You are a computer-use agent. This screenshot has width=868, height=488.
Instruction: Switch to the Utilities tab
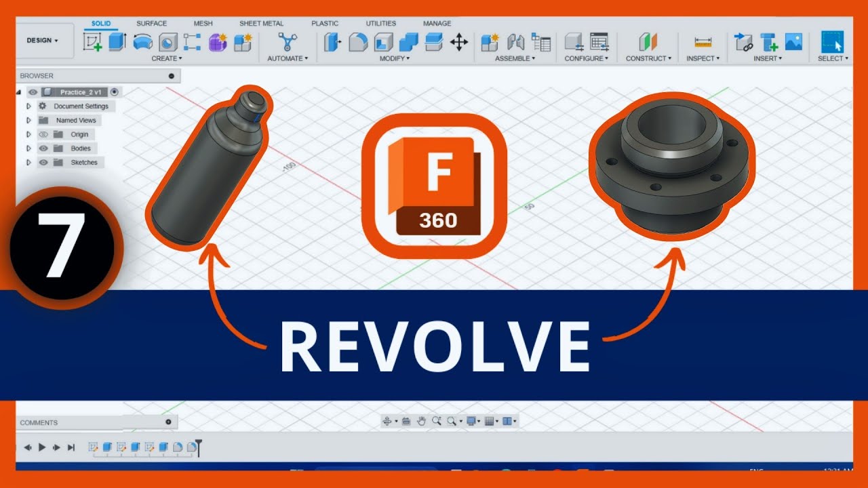pyautogui.click(x=381, y=24)
